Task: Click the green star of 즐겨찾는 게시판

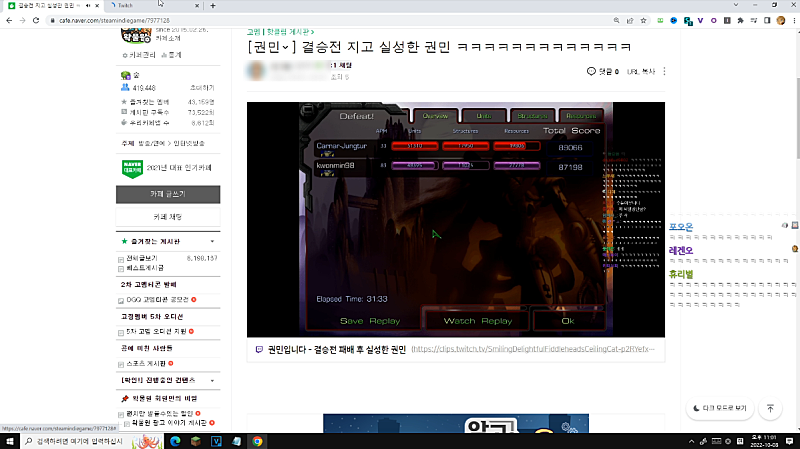Action: [x=124, y=241]
